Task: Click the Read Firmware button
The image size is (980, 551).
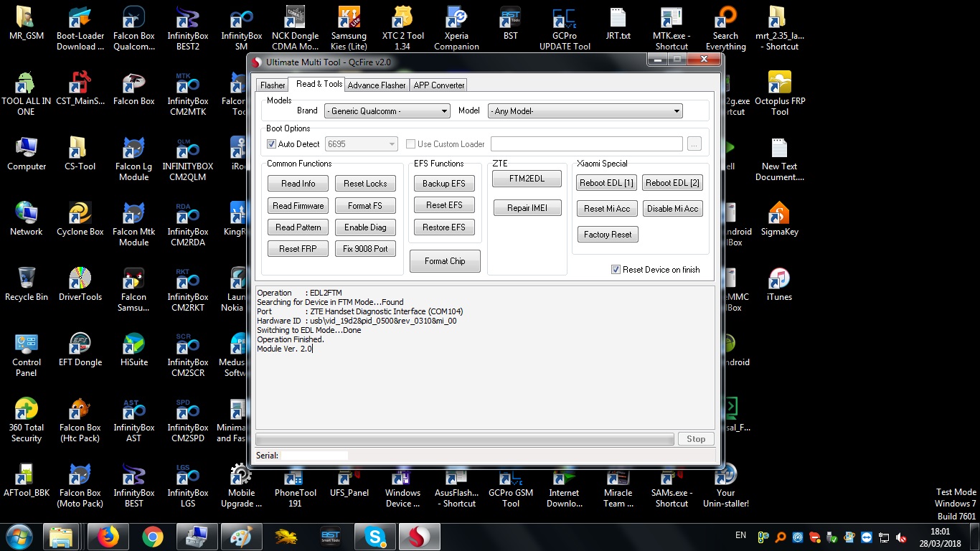Action: (298, 206)
